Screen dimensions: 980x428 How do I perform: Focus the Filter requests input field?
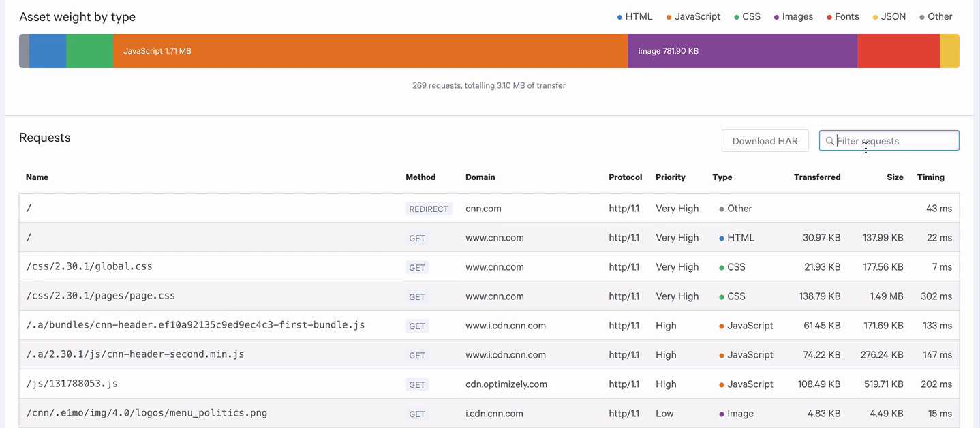(889, 141)
